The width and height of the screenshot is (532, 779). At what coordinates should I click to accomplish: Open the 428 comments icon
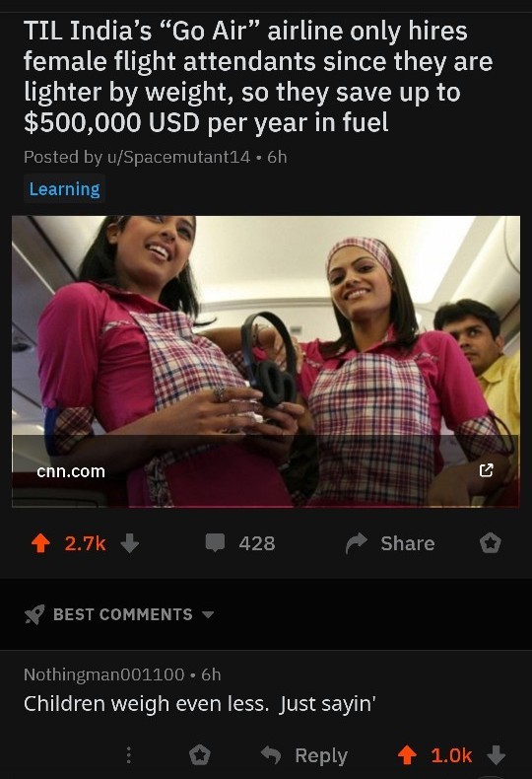(x=216, y=542)
